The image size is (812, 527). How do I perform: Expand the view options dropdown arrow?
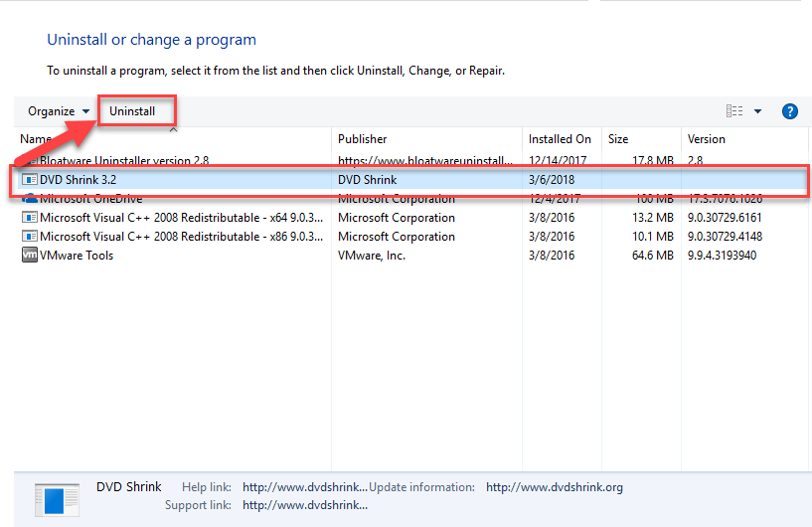click(x=757, y=111)
